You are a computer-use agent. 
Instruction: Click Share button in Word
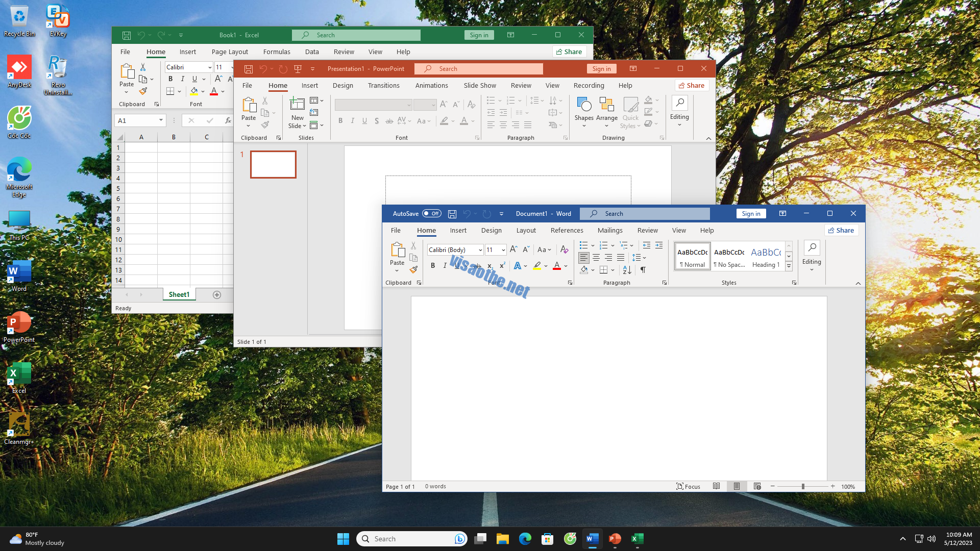click(x=841, y=231)
